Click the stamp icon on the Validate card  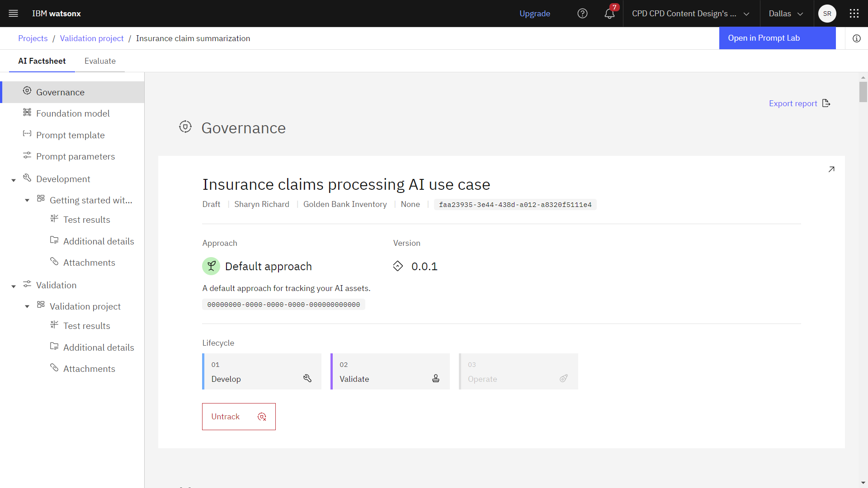(436, 378)
